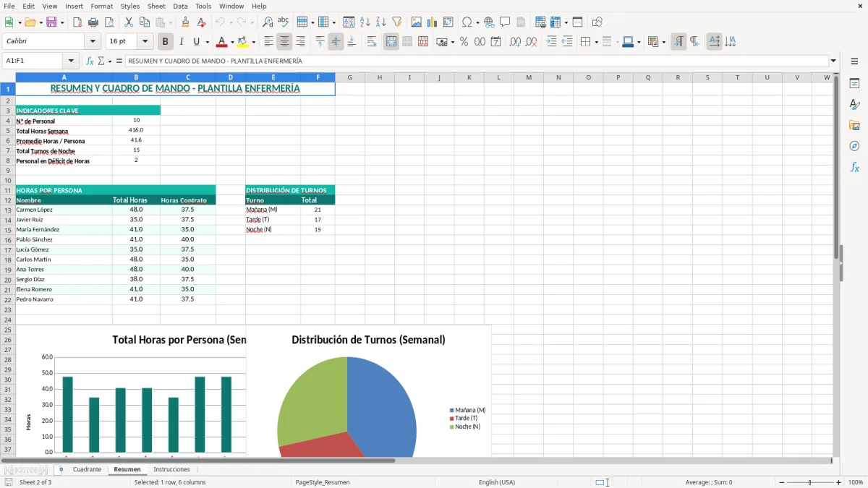
Task: Click Add Decimal Place icon
Action: point(516,42)
